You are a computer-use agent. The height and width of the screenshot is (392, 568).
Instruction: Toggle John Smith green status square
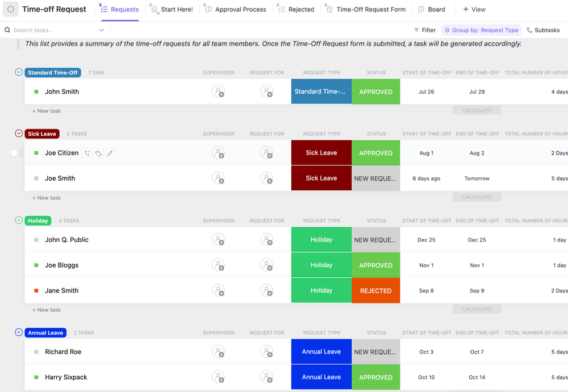pos(36,91)
